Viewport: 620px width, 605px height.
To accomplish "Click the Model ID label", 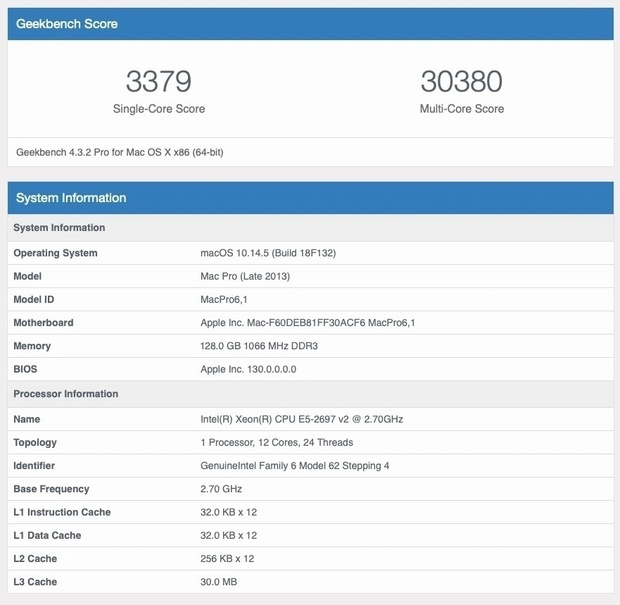I will (x=34, y=299).
